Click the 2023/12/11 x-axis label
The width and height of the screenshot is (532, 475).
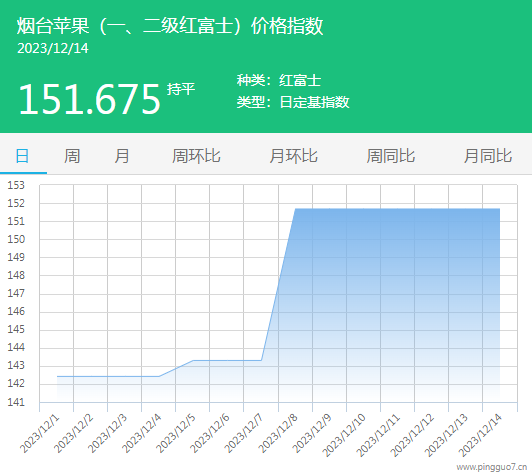pyautogui.click(x=378, y=435)
